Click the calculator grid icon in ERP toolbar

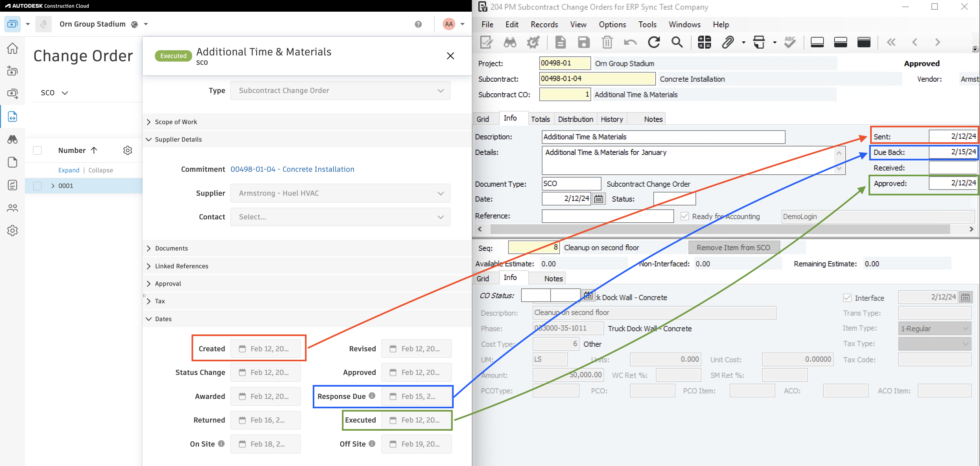[704, 42]
